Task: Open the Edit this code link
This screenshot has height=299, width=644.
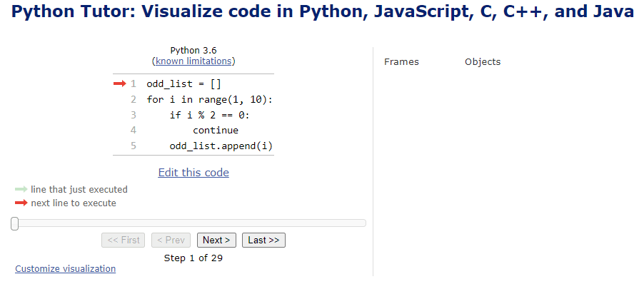Action: point(193,173)
